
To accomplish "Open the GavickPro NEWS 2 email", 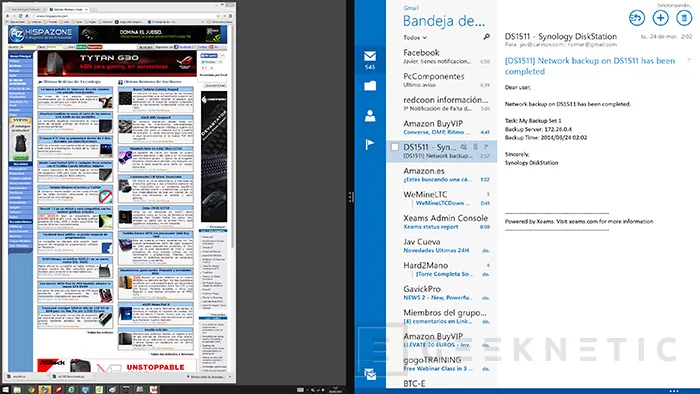I will point(442,292).
